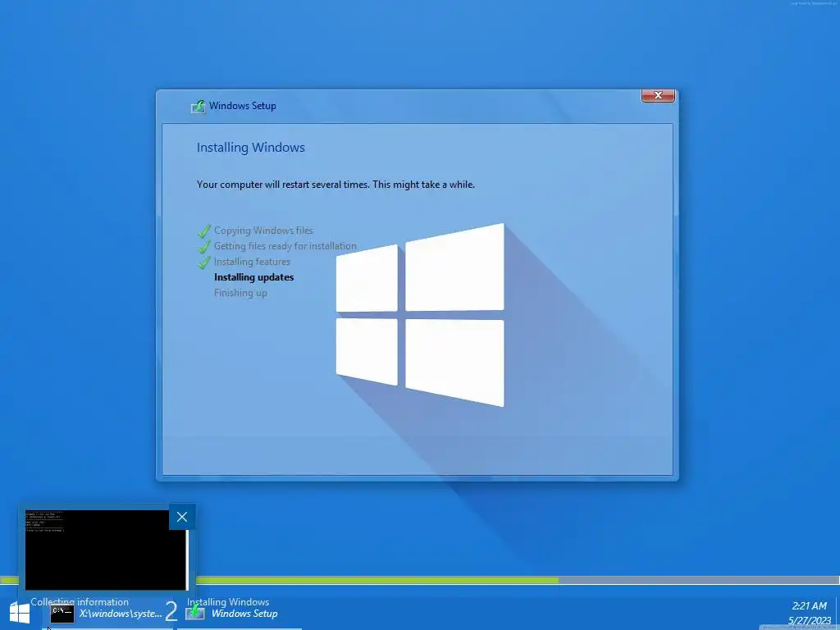The width and height of the screenshot is (840, 630).
Task: Click the Getting files ready checkmark
Action: 204,246
